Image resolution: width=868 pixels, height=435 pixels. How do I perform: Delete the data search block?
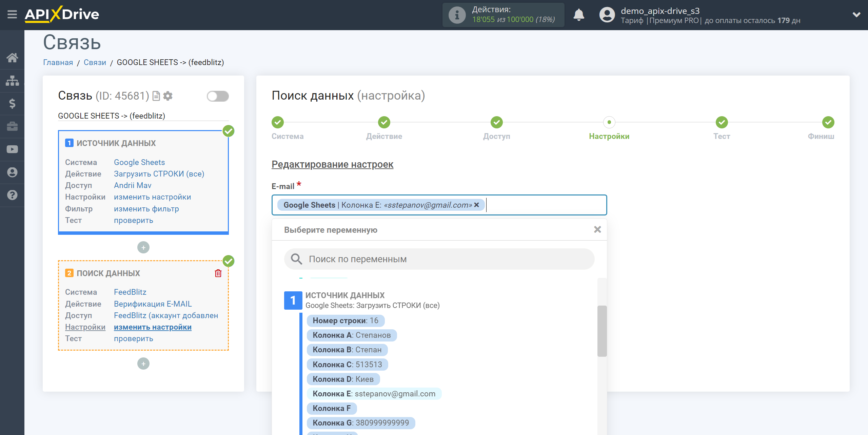[218, 273]
